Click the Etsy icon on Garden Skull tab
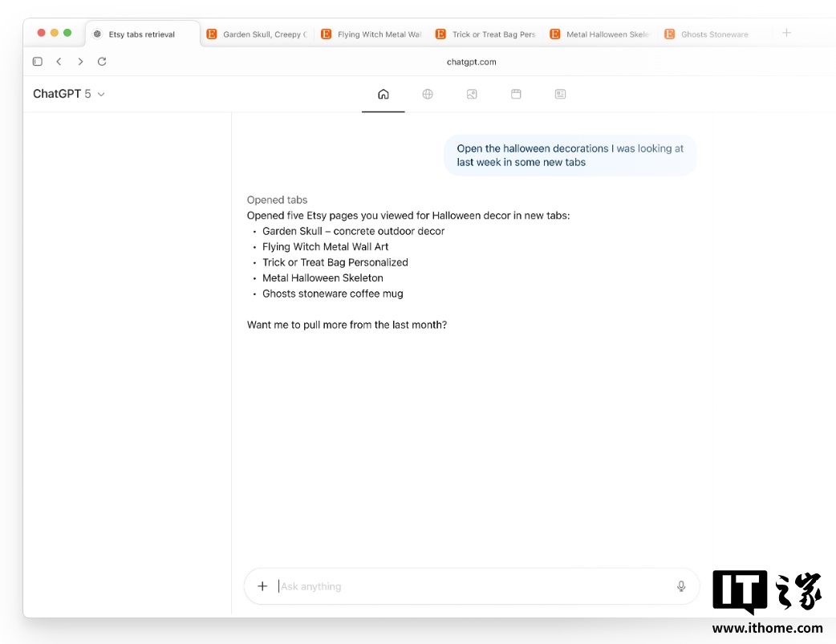This screenshot has width=836, height=644. point(212,34)
